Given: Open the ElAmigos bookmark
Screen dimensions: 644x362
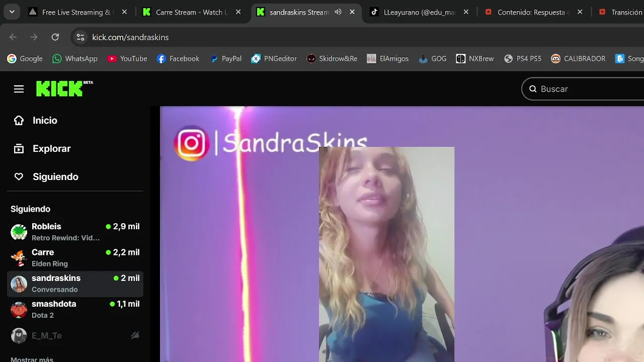Looking at the screenshot, I should [x=388, y=59].
